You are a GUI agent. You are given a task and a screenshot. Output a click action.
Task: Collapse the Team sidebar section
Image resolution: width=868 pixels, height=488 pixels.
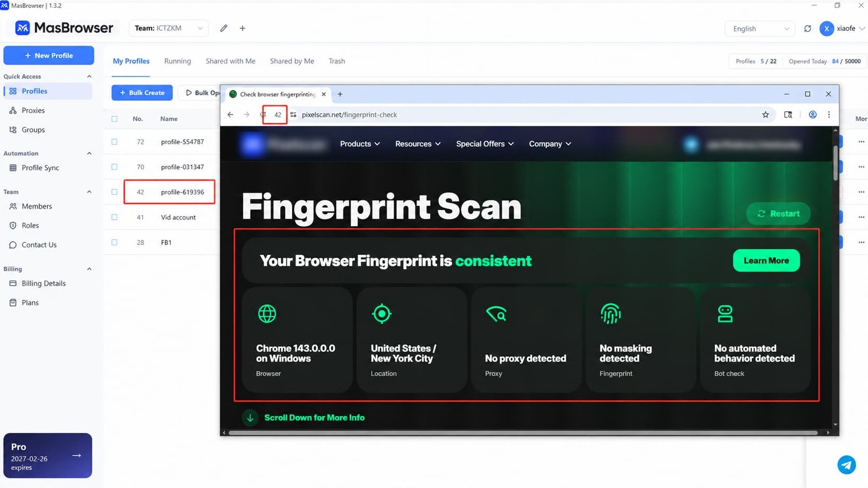89,192
